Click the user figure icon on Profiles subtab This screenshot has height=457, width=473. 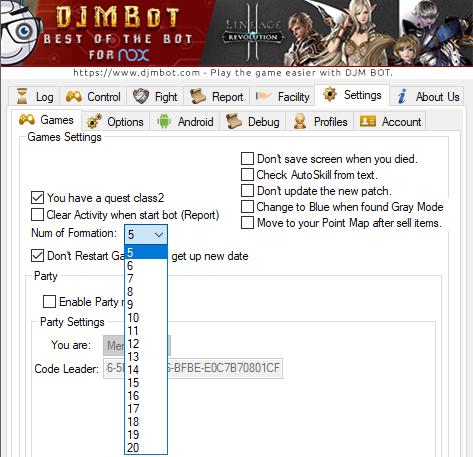(300, 121)
